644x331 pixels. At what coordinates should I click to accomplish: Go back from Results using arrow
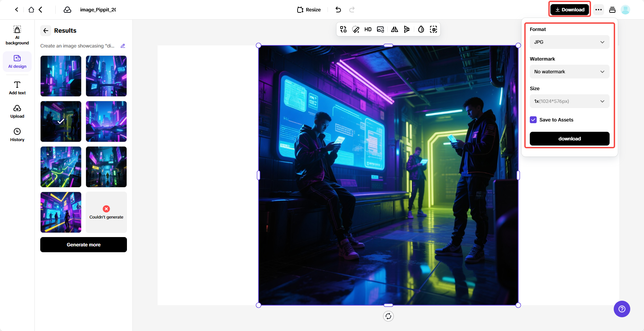(x=46, y=31)
